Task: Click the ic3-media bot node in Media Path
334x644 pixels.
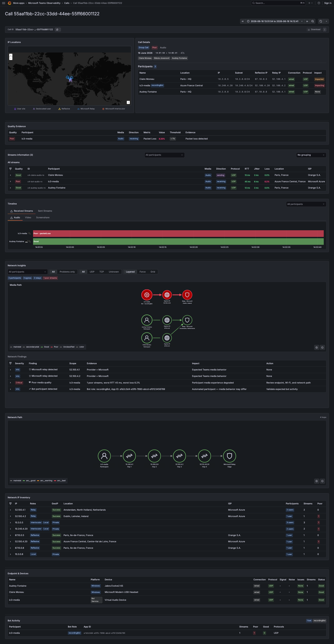Action: [147, 295]
